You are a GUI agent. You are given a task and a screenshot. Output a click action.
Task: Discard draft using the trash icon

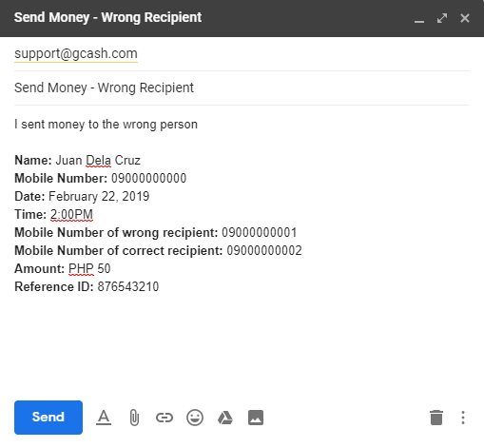click(x=436, y=418)
